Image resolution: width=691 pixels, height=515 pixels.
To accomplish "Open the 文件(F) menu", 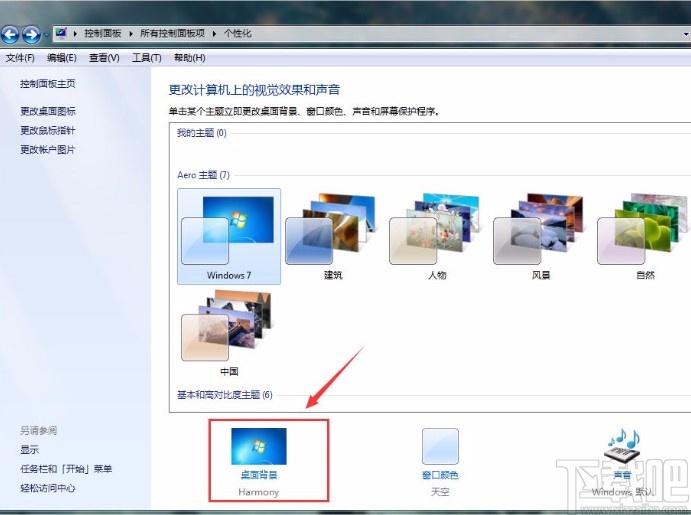I will [x=20, y=58].
